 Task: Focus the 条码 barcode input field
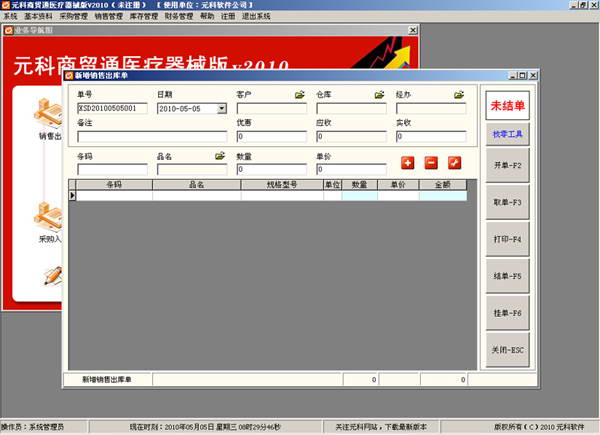[112, 169]
